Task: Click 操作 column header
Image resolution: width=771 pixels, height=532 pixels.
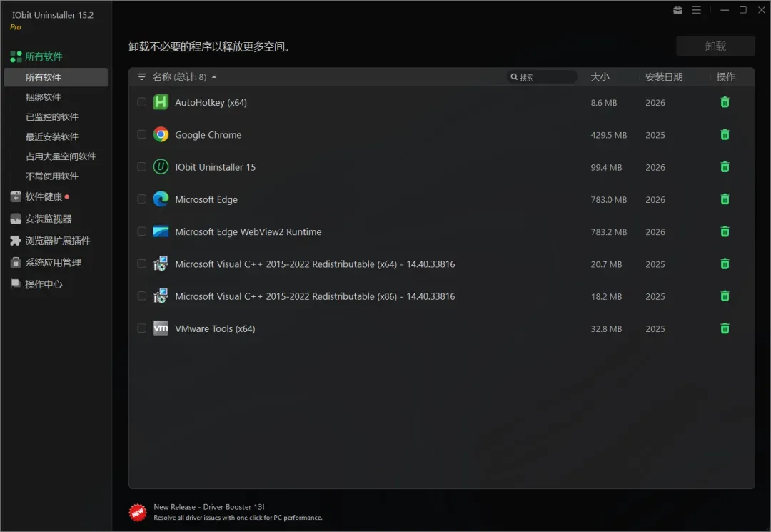Action: (726, 76)
